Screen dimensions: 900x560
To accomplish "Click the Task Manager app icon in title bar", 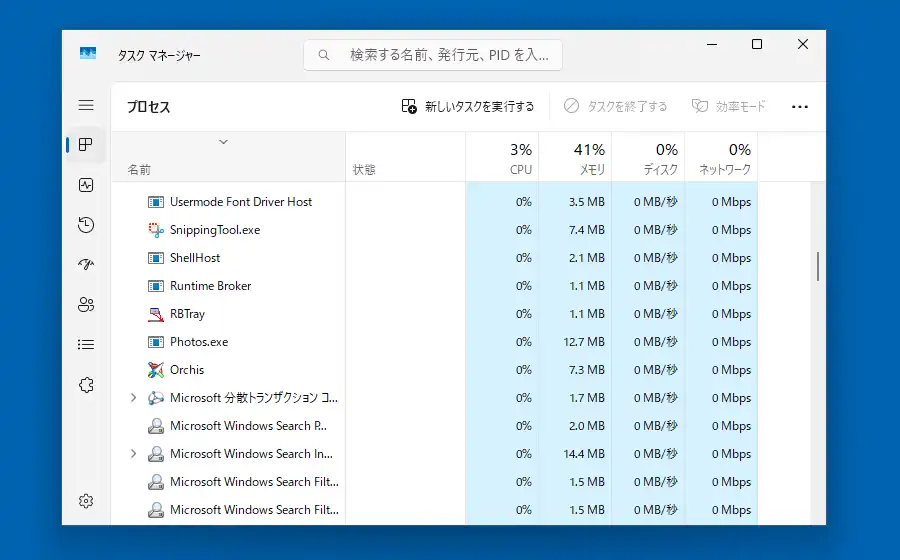I will [x=88, y=53].
